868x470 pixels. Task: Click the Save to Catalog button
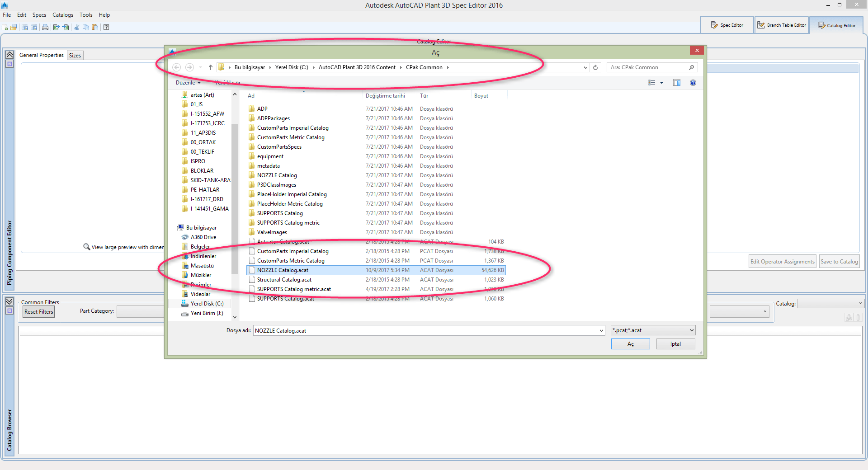click(x=839, y=262)
